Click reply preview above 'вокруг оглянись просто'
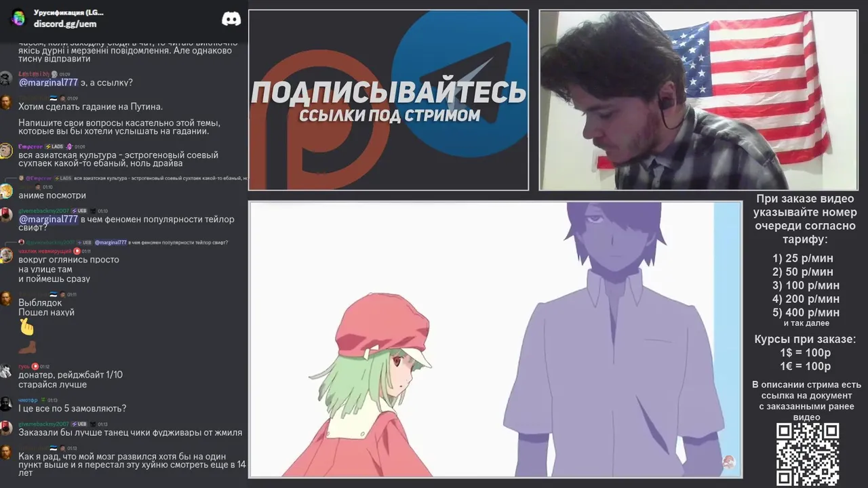868x488 pixels. point(123,242)
